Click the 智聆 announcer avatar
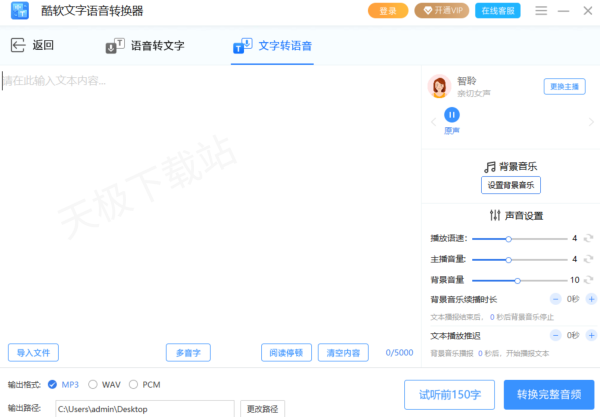The image size is (600, 417). [x=439, y=86]
